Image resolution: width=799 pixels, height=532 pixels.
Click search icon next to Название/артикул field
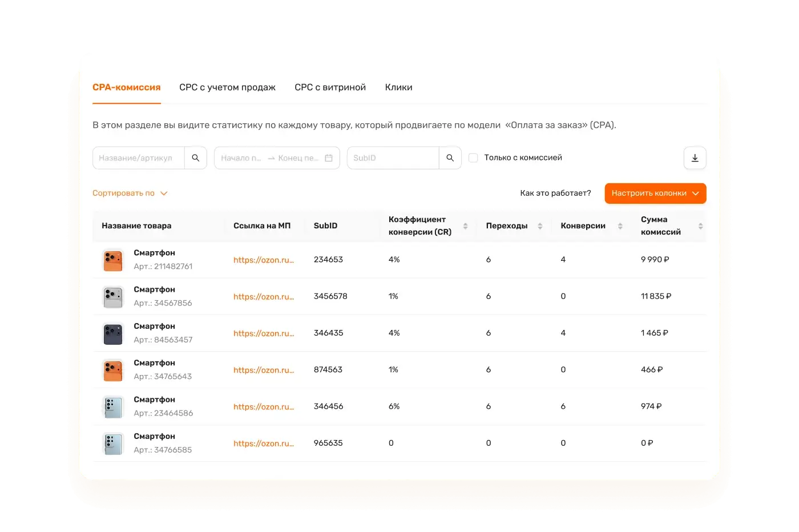pos(195,158)
